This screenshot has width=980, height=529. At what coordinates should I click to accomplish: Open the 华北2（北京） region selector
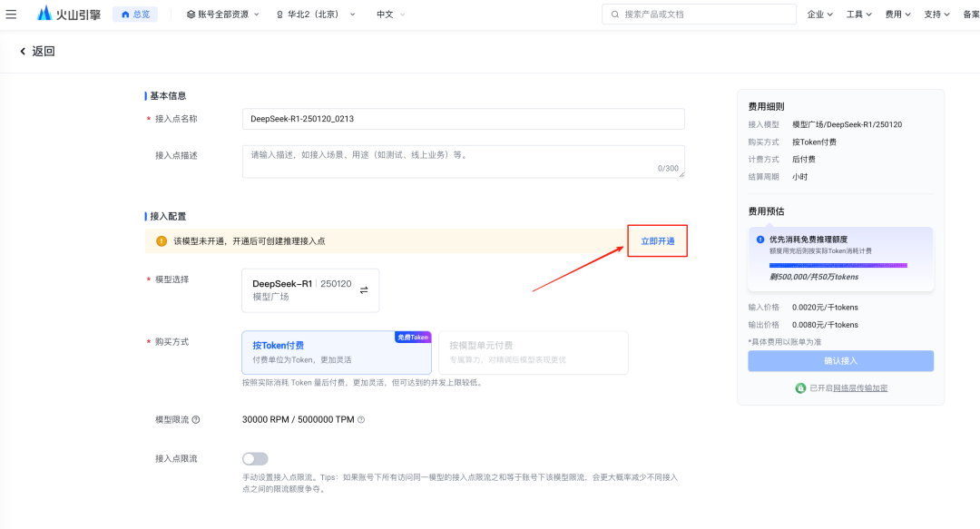(316, 14)
